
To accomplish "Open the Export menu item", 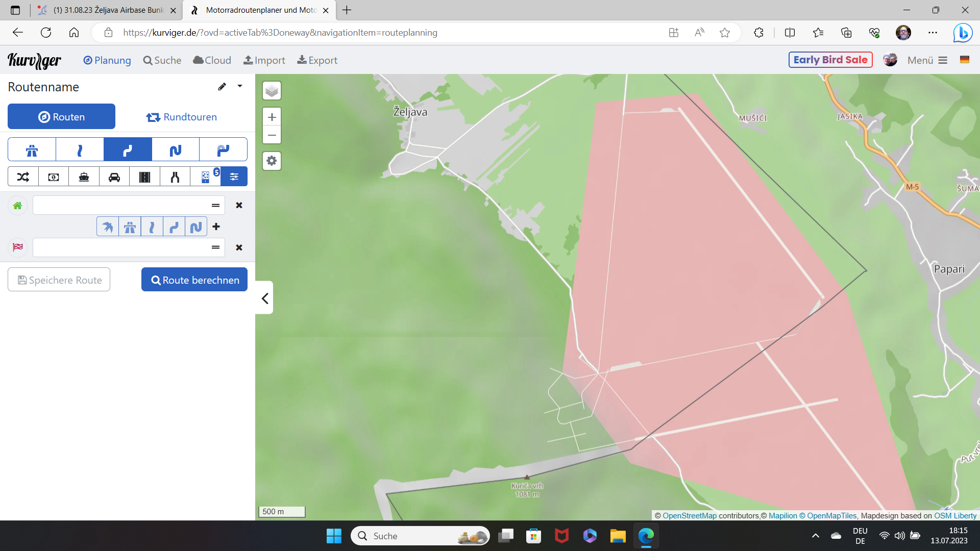I will coord(317,60).
